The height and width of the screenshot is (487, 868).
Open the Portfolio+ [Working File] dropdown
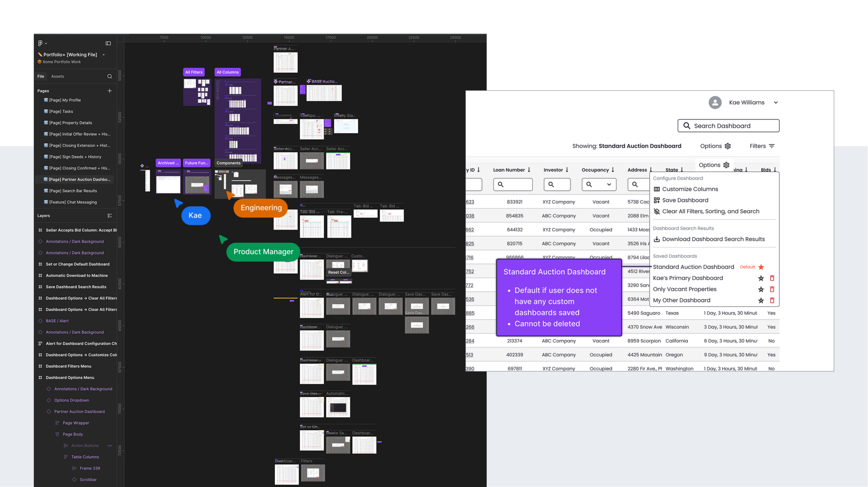104,54
